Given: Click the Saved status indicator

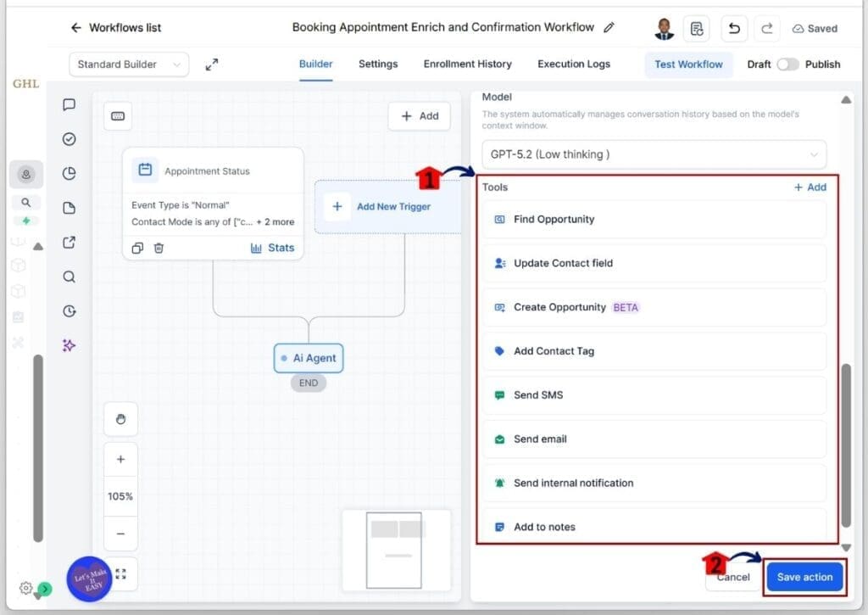Looking at the screenshot, I should click(815, 28).
